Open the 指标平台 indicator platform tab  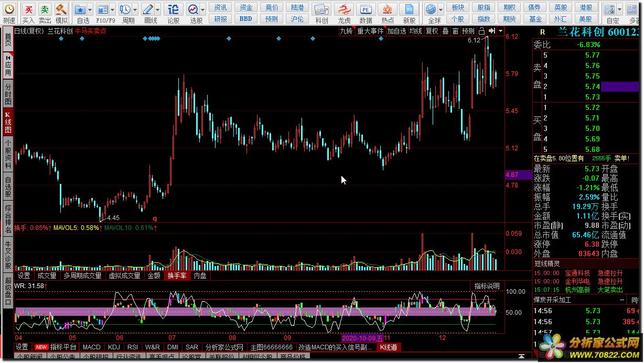pos(63,347)
